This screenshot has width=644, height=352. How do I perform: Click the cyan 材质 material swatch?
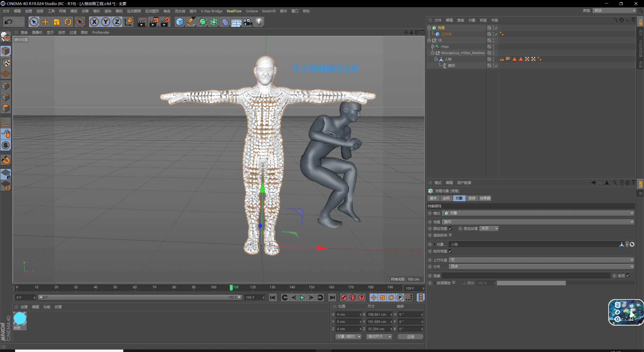20,319
